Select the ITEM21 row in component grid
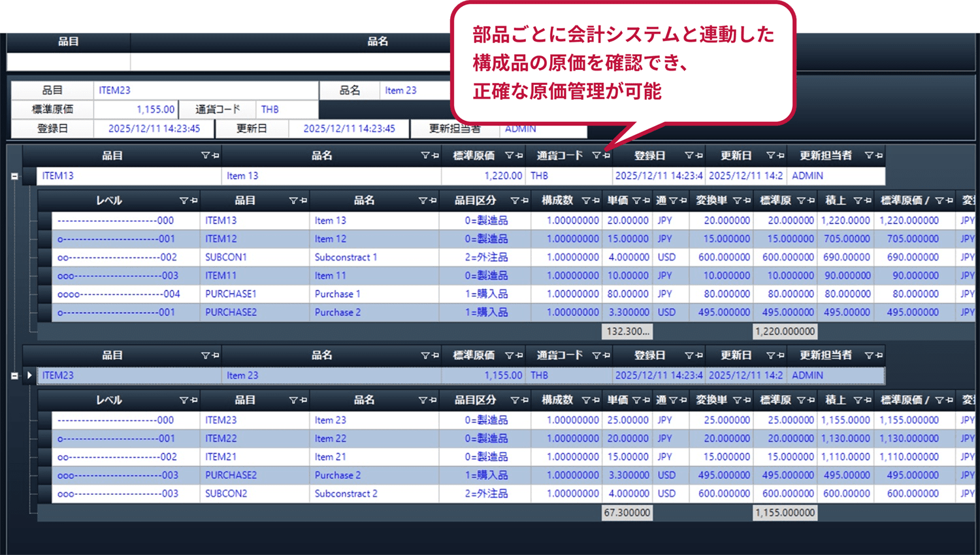 (220, 457)
